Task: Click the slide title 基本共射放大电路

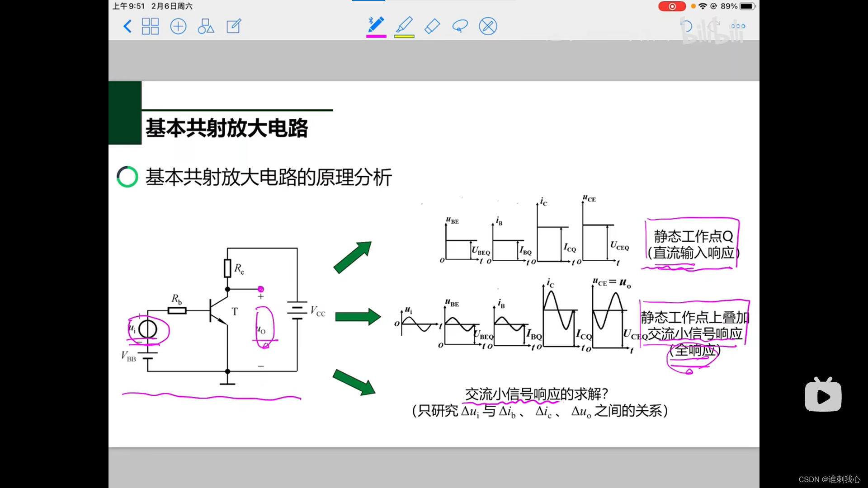Action: pos(226,128)
